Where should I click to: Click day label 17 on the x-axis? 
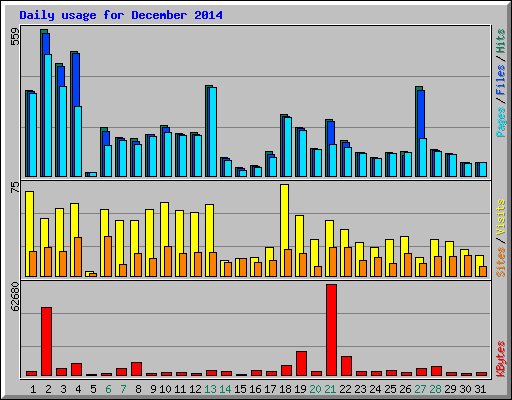[x=270, y=389]
